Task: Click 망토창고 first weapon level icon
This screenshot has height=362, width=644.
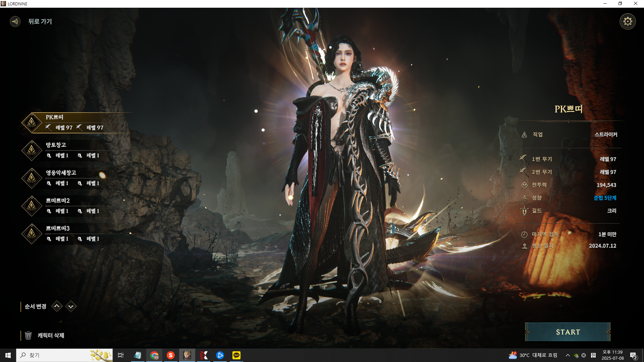Action: (49, 156)
